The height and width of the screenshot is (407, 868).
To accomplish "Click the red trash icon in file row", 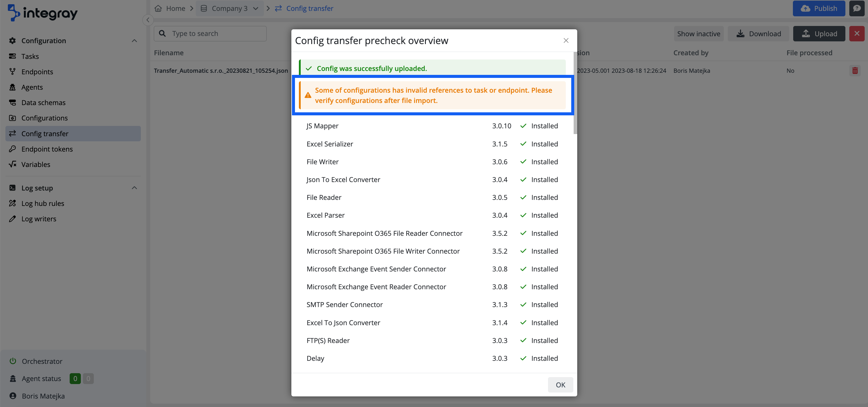I will pos(855,70).
